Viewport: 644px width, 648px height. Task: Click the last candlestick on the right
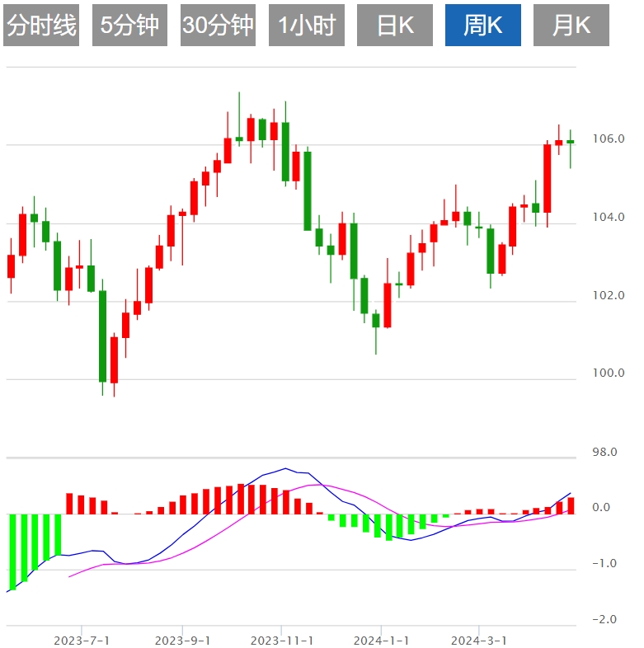[x=570, y=143]
